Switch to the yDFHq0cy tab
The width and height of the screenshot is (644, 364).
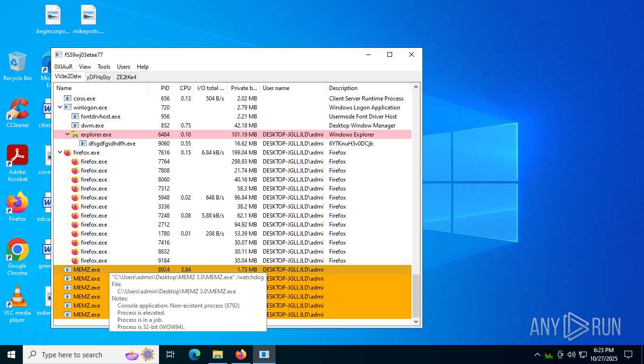99,77
